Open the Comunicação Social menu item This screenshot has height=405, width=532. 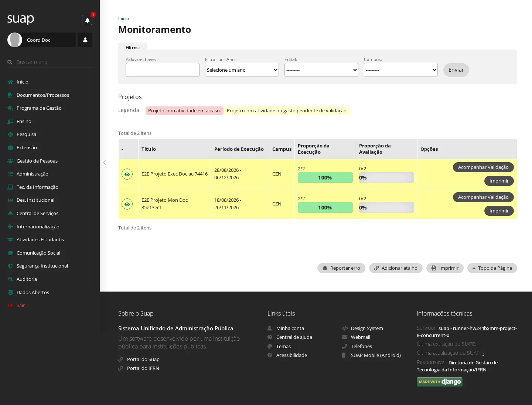(x=50, y=253)
